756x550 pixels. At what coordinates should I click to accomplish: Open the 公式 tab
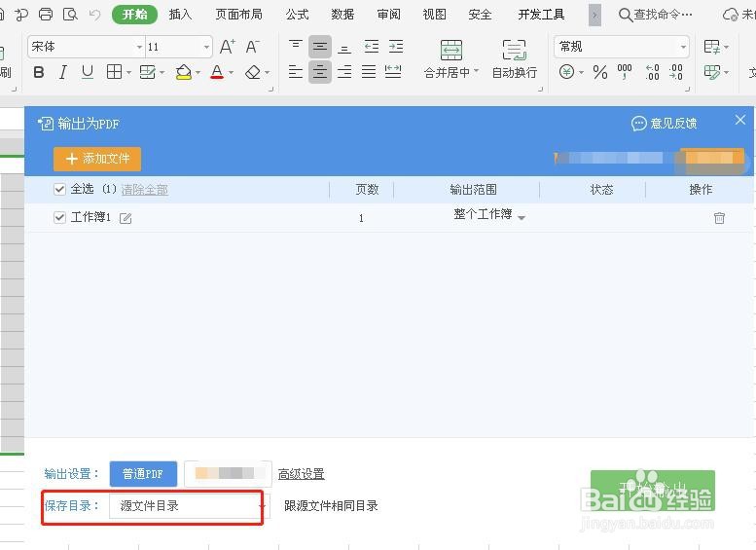tap(297, 15)
